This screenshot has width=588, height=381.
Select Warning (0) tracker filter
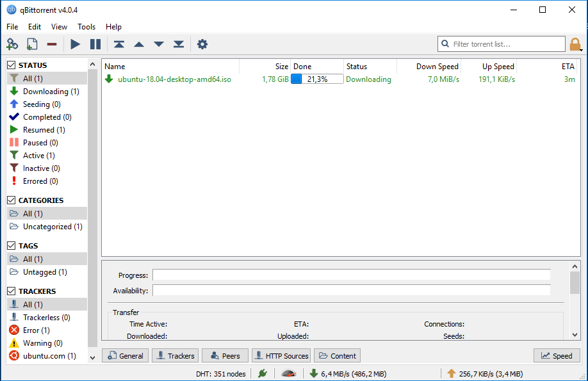click(47, 343)
